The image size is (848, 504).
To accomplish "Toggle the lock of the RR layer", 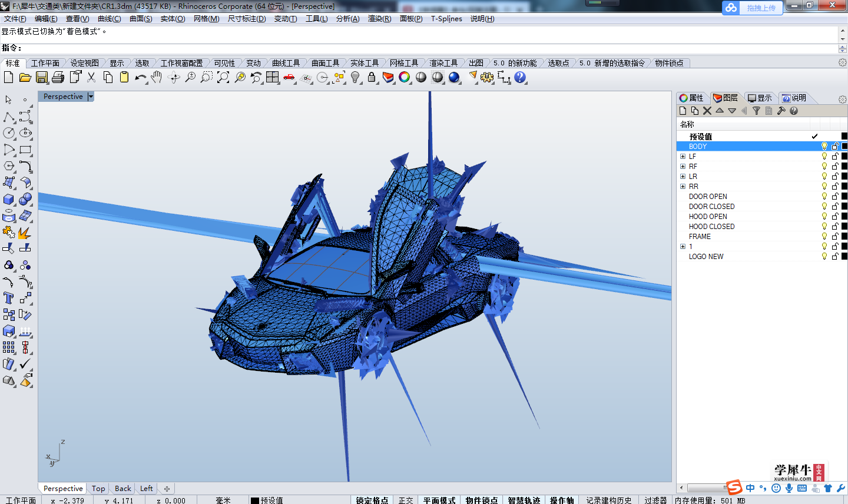I will (x=835, y=186).
